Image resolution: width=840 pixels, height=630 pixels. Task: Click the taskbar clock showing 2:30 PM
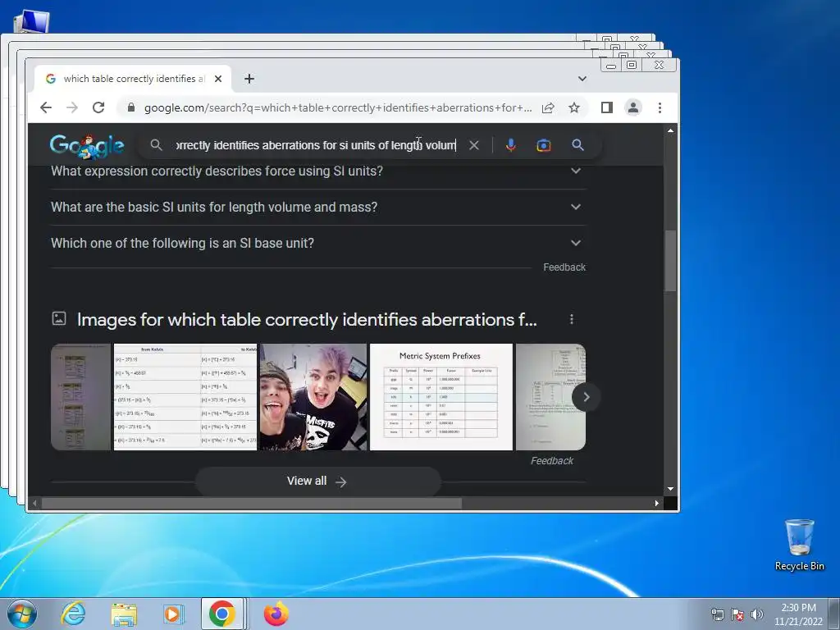pyautogui.click(x=798, y=614)
